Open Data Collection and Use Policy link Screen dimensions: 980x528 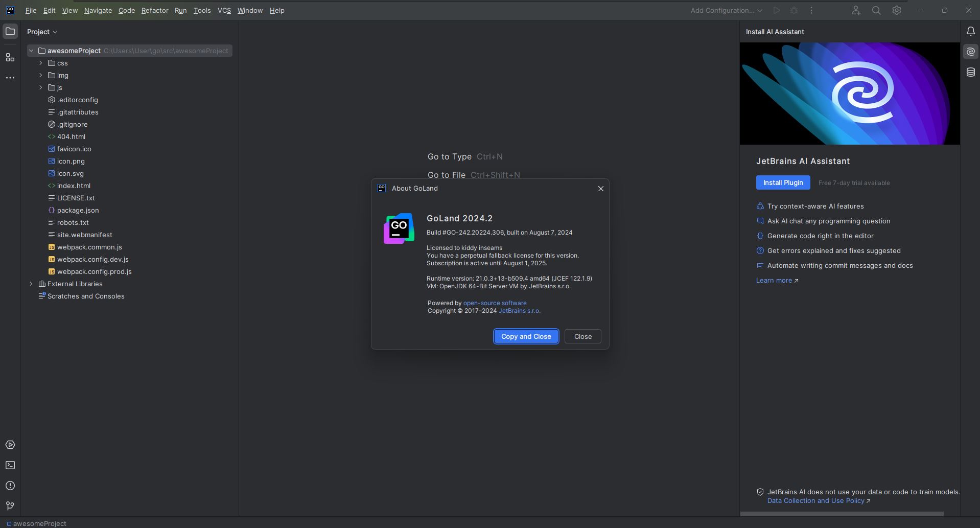819,501
